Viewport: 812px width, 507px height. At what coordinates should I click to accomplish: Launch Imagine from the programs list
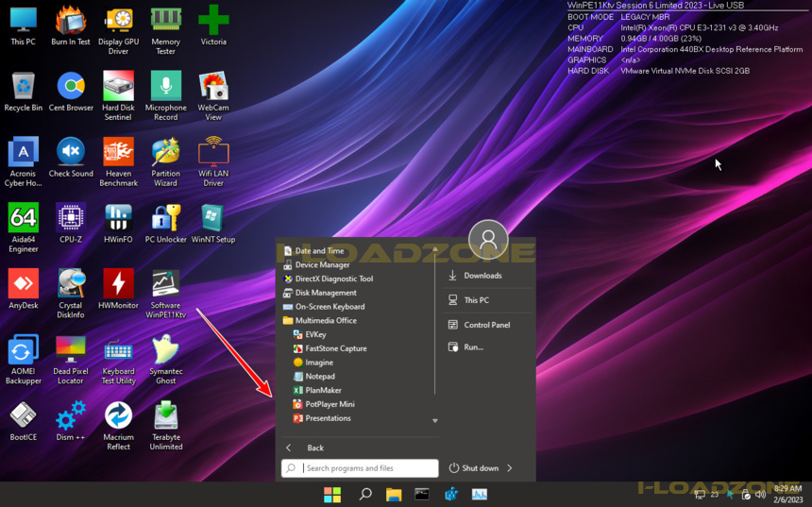313,363
